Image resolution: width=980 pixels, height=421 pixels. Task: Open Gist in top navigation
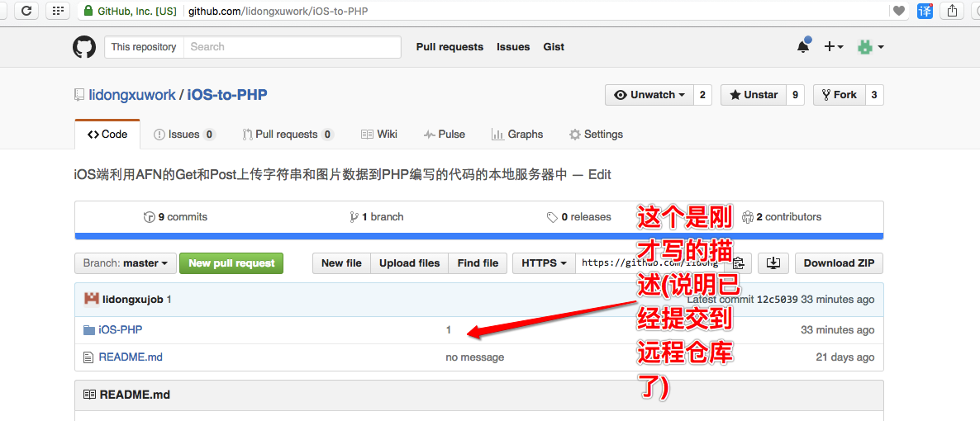click(554, 47)
